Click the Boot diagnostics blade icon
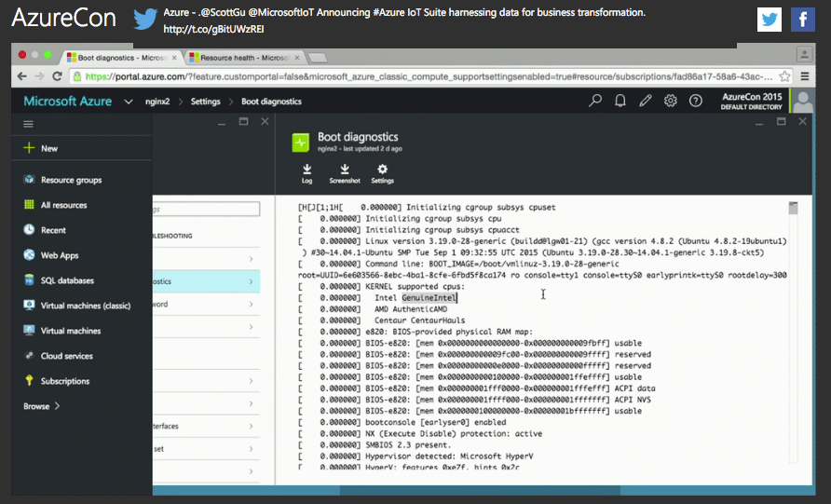 (301, 143)
